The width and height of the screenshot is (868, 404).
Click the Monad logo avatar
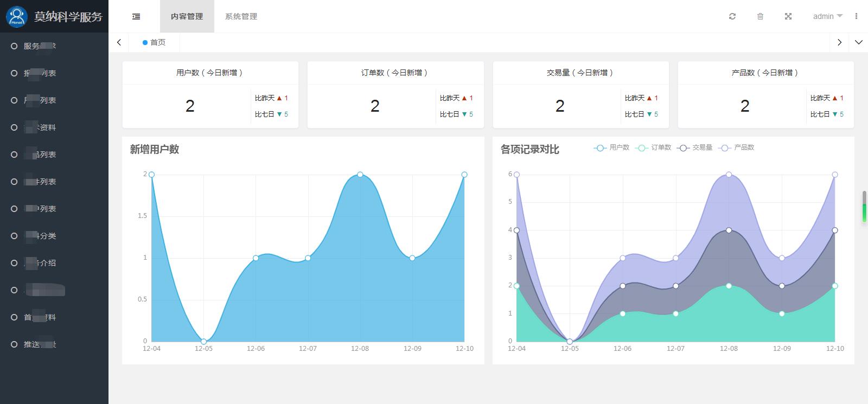[17, 16]
